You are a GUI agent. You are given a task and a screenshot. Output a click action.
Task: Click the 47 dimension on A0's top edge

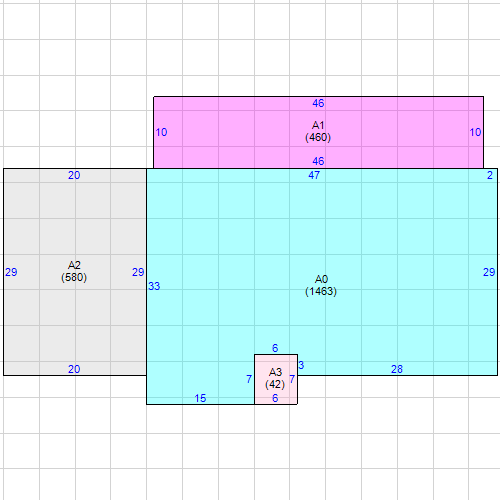(x=314, y=175)
